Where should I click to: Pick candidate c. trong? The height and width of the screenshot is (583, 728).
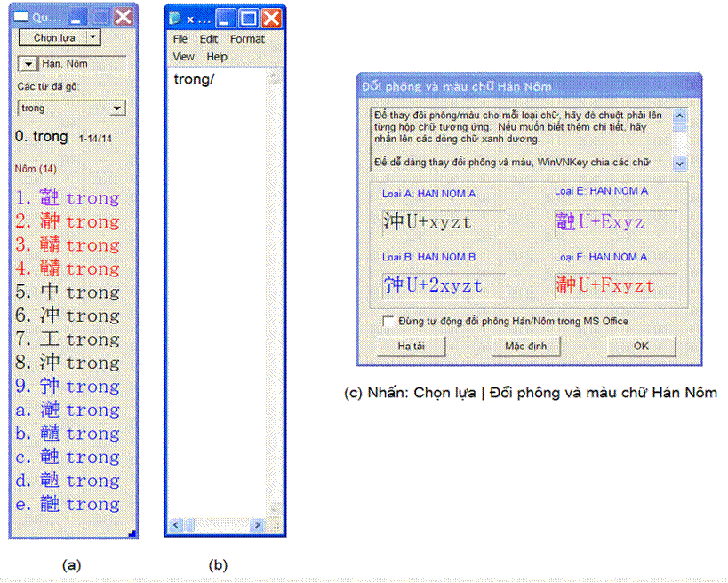tap(68, 457)
